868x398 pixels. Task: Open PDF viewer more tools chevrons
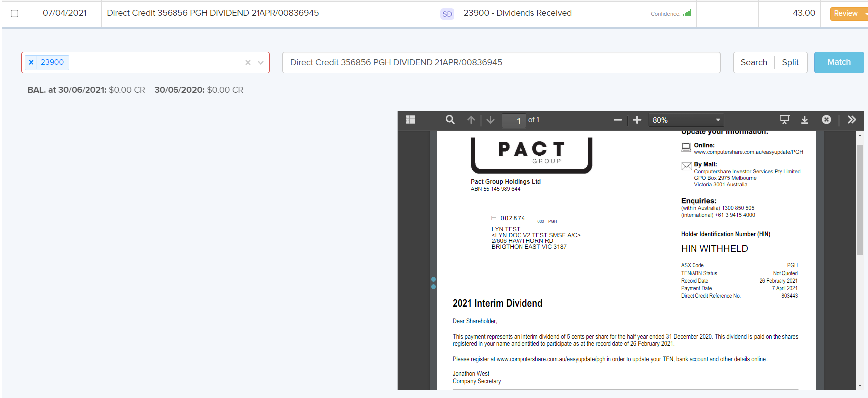coord(852,120)
